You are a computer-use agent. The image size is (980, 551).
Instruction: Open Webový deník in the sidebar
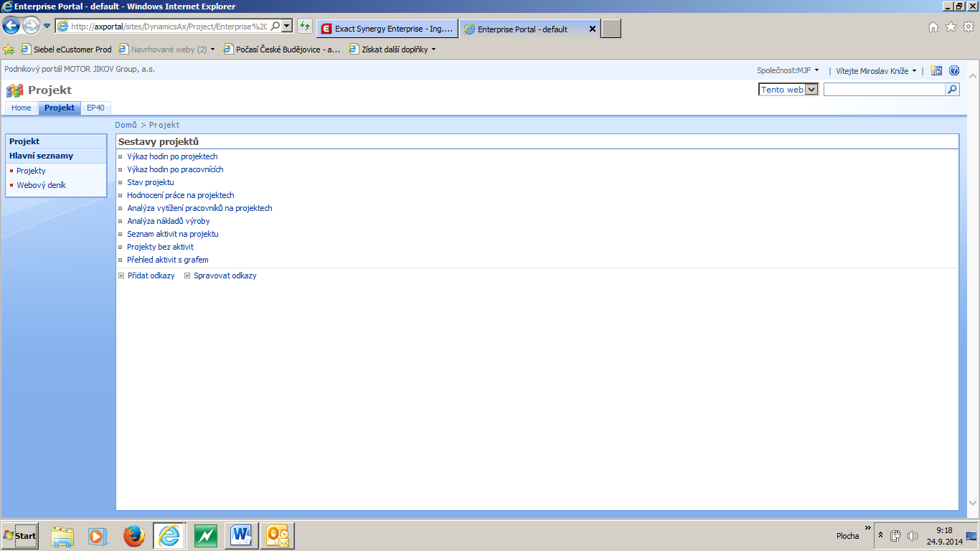(x=41, y=185)
